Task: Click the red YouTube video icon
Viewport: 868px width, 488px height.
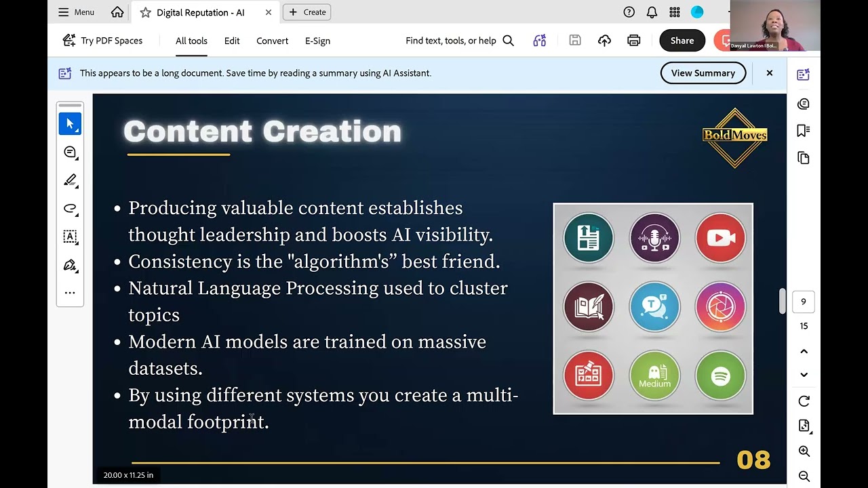Action: tap(720, 238)
